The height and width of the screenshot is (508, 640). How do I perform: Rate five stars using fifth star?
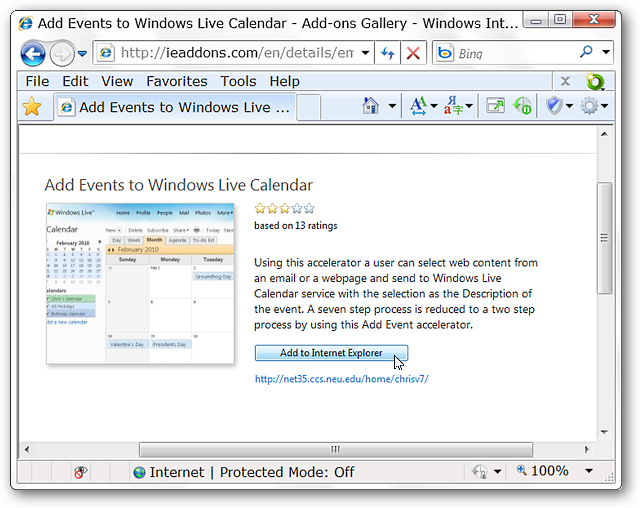[309, 209]
